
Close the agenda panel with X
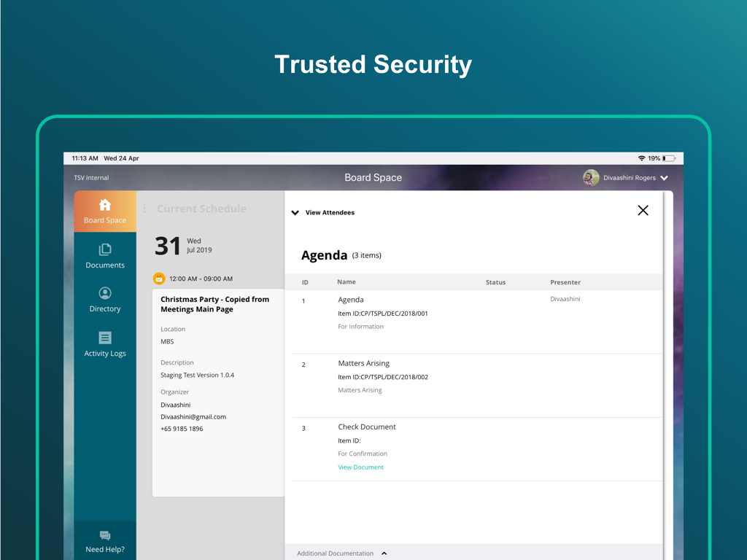(x=643, y=211)
